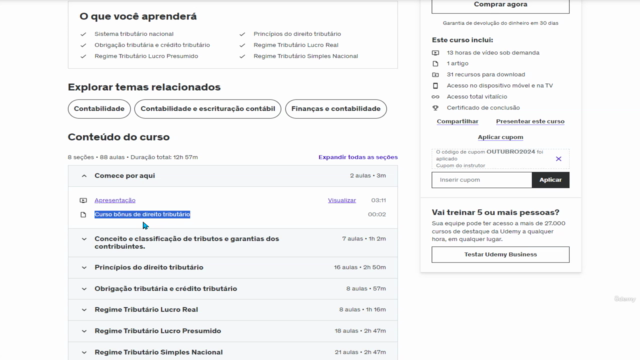Click the infinity icon beside Acesso total vitalício

click(436, 97)
